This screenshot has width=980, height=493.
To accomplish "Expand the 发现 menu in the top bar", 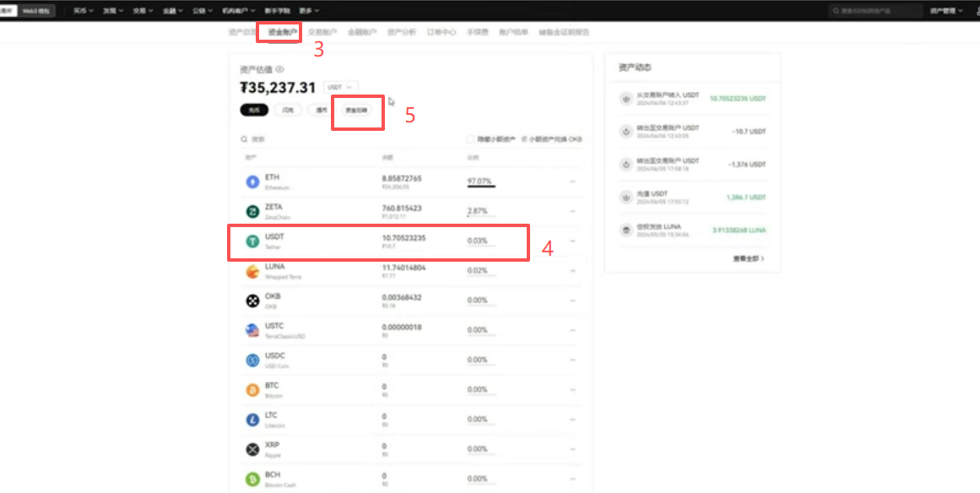I will (113, 11).
